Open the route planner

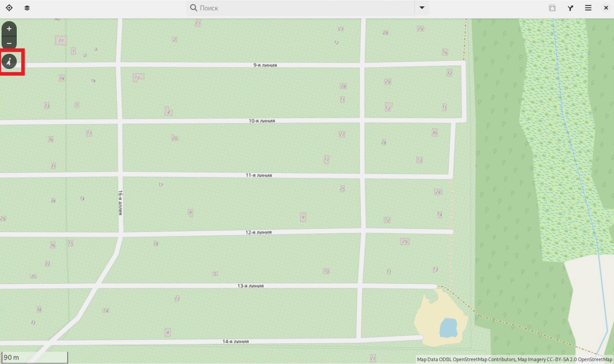coord(571,8)
